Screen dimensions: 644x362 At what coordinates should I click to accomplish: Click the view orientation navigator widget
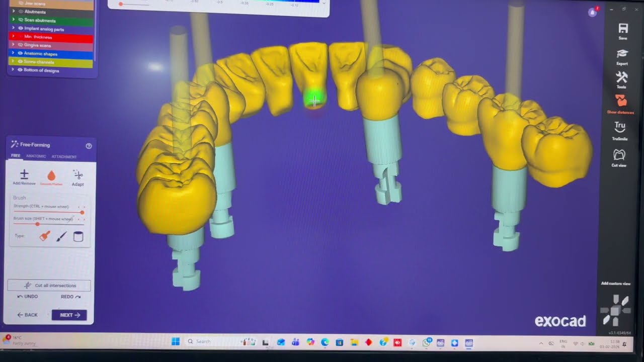click(x=615, y=311)
